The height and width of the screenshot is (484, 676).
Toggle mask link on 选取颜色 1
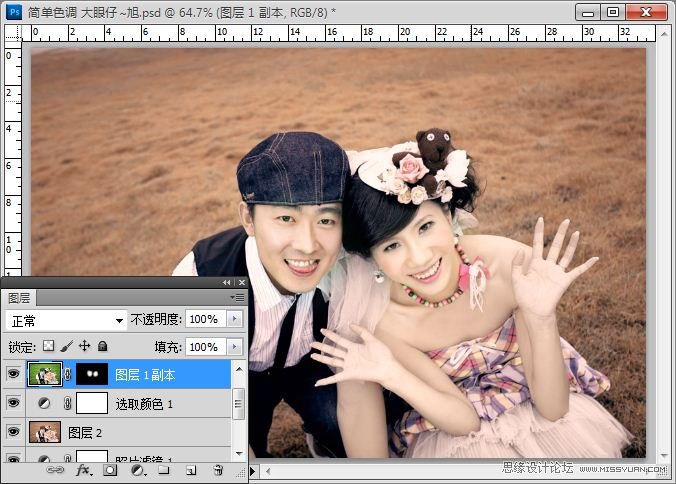[x=68, y=403]
